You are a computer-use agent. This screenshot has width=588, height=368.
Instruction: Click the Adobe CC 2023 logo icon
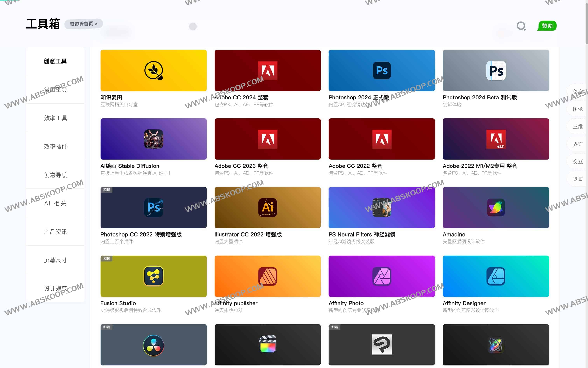pyautogui.click(x=268, y=139)
